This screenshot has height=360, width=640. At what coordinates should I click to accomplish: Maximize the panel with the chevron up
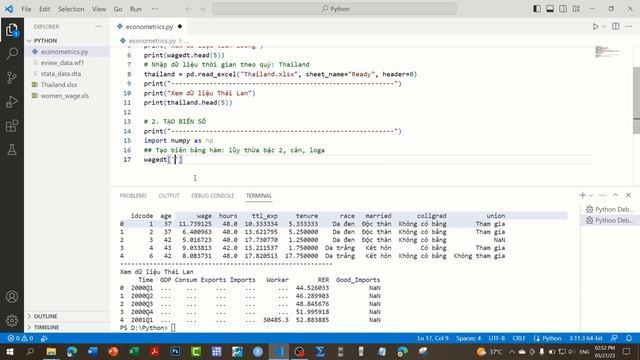(x=616, y=195)
